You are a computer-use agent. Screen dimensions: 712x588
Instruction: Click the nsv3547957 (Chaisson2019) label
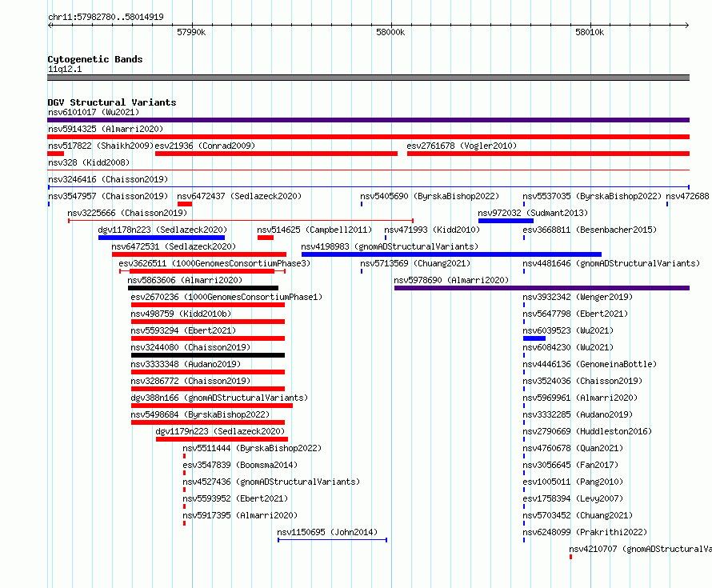click(x=108, y=196)
